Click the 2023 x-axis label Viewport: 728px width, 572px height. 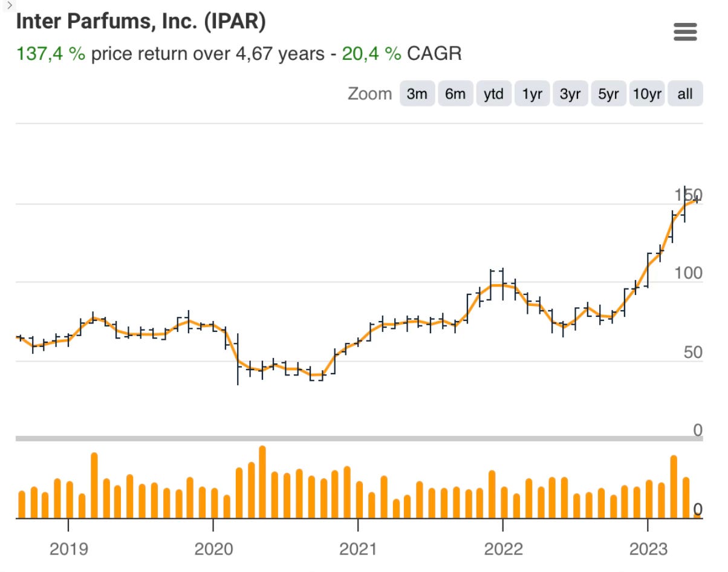[x=648, y=549]
